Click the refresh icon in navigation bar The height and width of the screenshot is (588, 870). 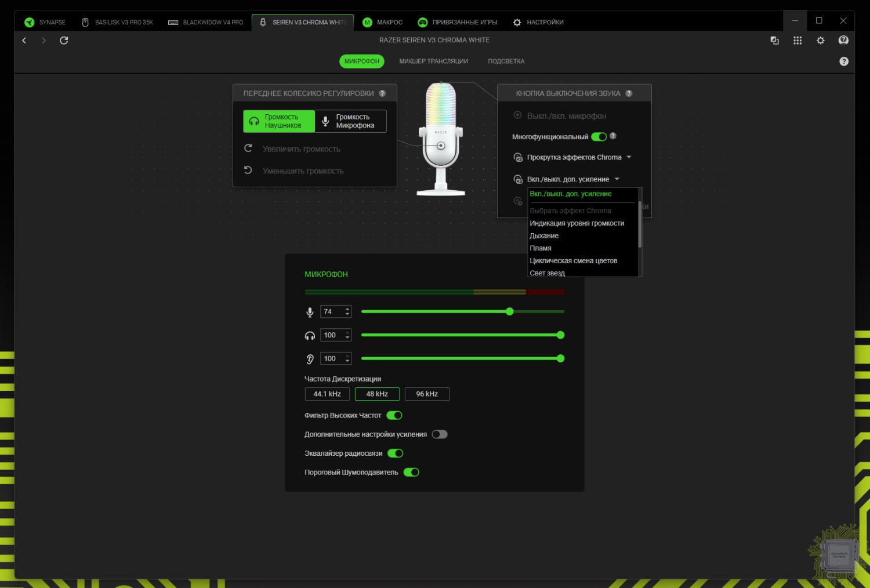(64, 41)
